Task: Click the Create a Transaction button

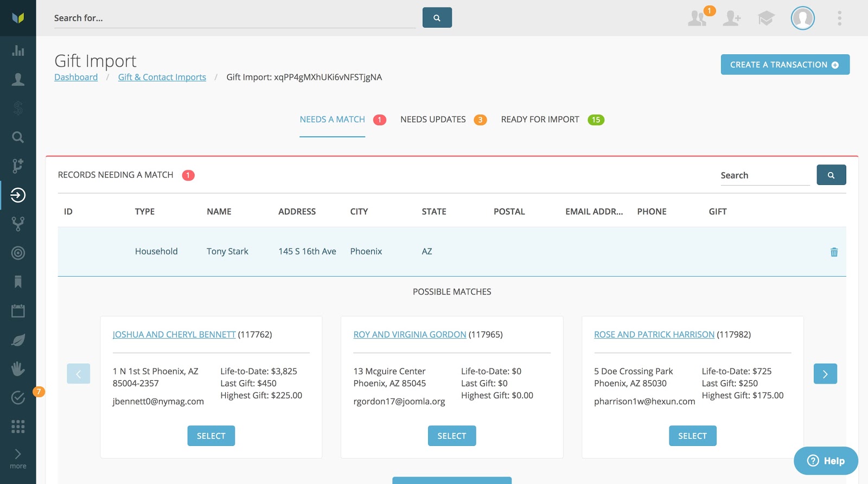Action: coord(784,65)
